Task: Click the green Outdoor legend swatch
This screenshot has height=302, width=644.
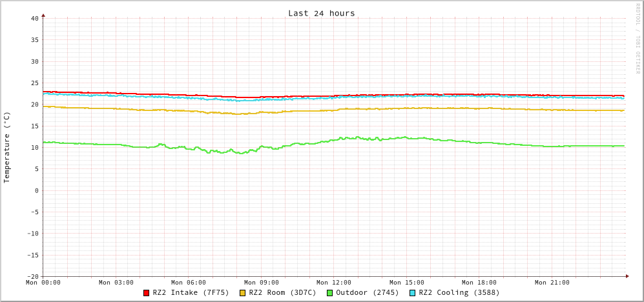Action: click(x=329, y=293)
